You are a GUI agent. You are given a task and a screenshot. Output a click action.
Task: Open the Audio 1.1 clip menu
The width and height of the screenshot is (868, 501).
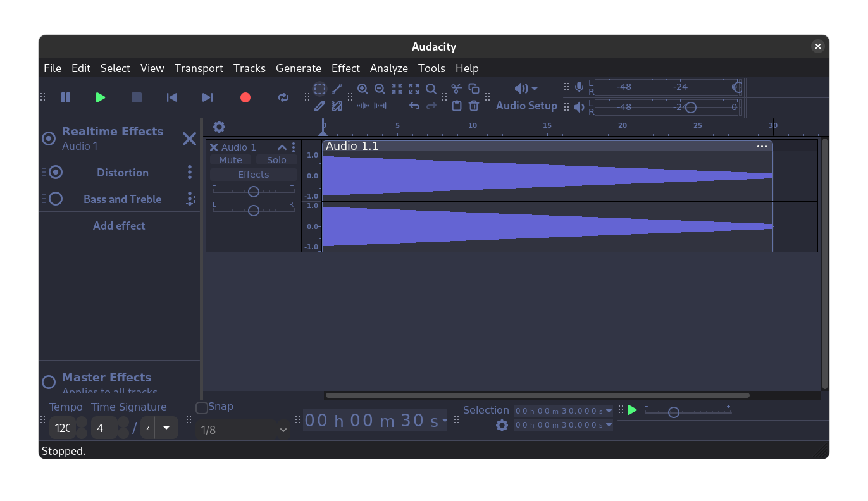click(762, 146)
